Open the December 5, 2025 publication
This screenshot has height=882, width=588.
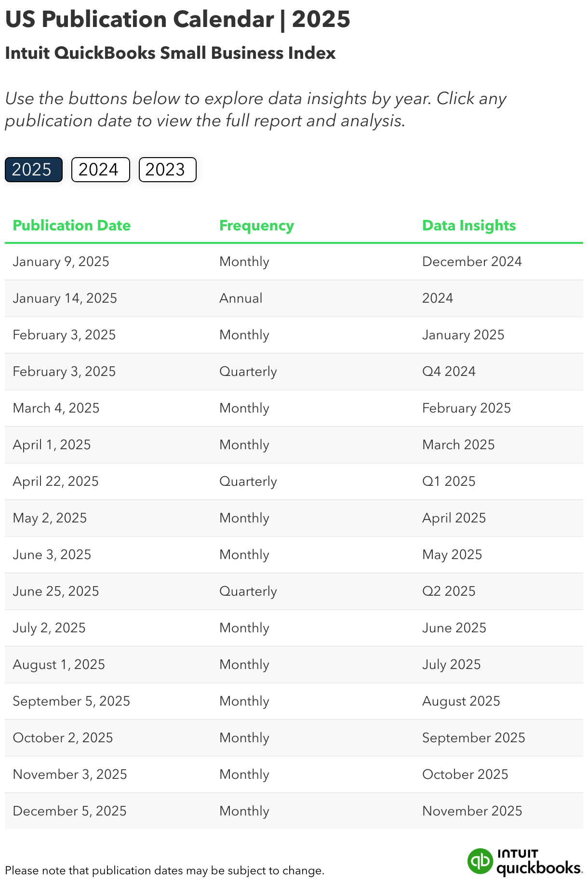click(x=70, y=811)
